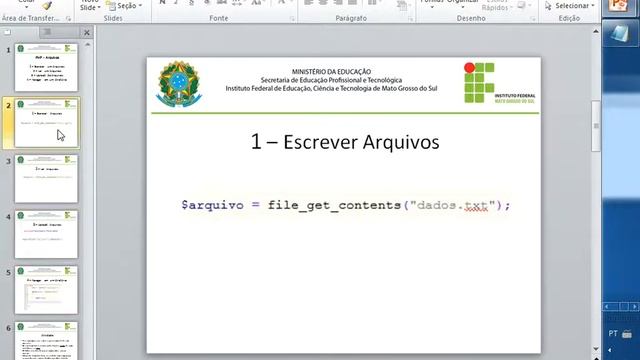640x360 pixels.
Task: Select slide 1 thumbnail
Action: pyautogui.click(x=46, y=67)
